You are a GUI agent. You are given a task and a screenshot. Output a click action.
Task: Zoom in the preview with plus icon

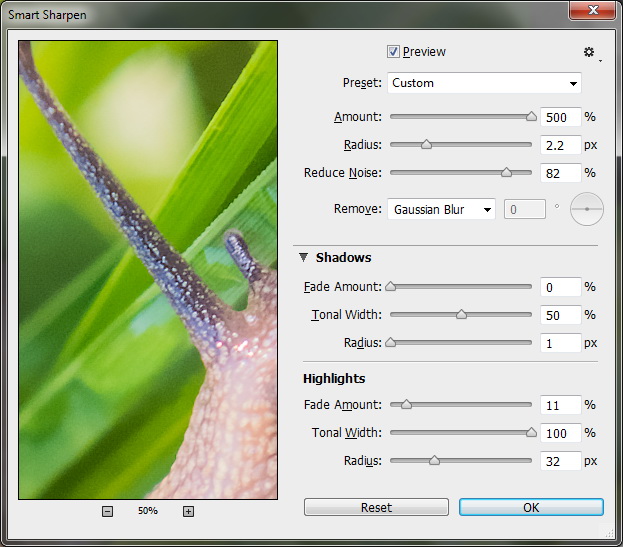pyautogui.click(x=188, y=511)
